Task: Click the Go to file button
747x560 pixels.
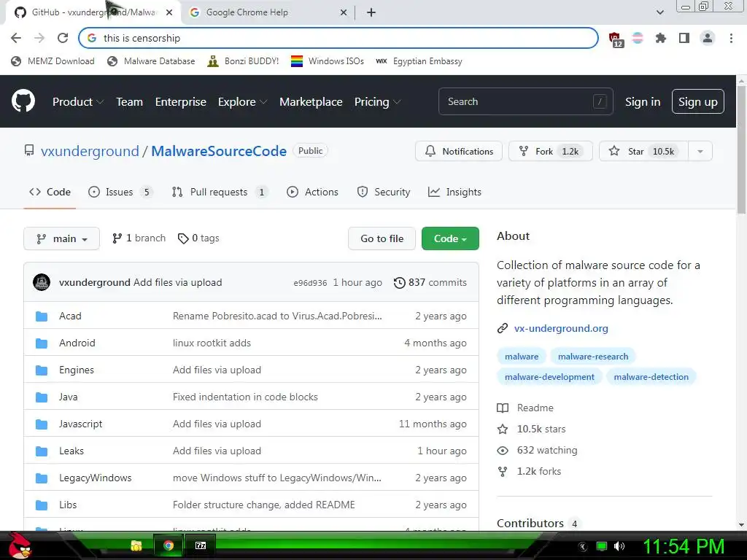Action: pyautogui.click(x=382, y=238)
